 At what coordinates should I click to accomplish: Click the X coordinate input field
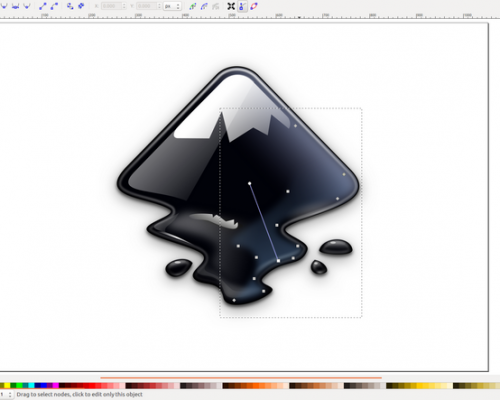(111, 6)
